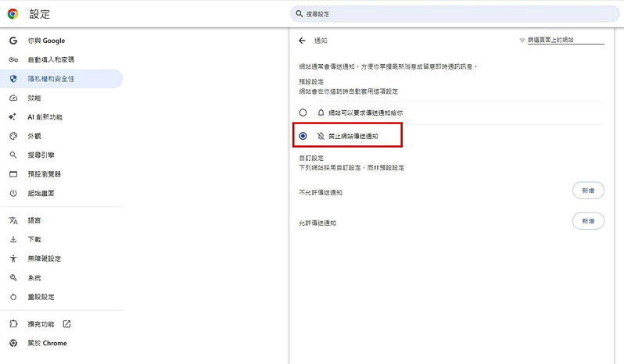Select radio 禁止網站傳送通知
Viewport: 624px width, 364px height.
303,136
